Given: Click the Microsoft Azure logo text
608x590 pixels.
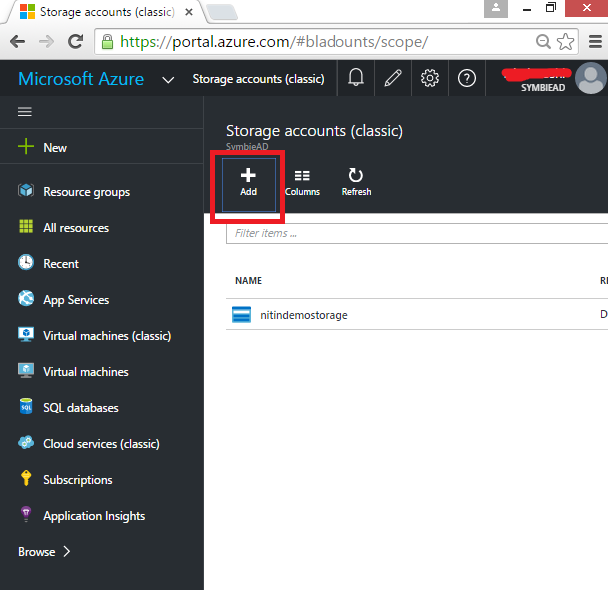Looking at the screenshot, I should [81, 79].
